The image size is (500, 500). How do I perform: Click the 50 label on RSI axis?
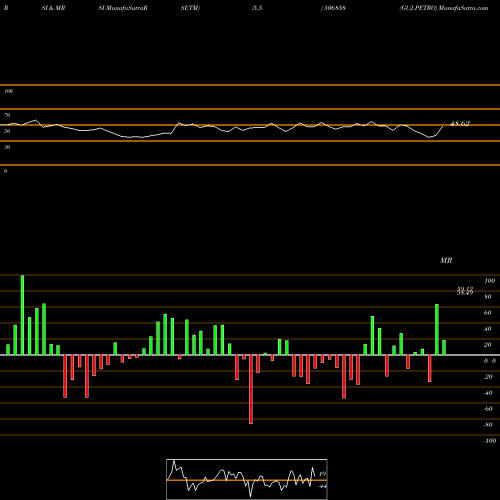[7, 131]
